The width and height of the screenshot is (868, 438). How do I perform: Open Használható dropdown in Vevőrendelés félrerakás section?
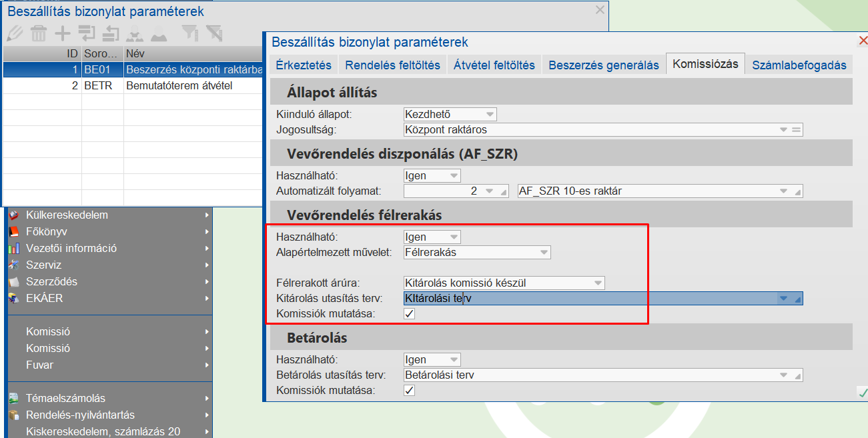tap(454, 237)
